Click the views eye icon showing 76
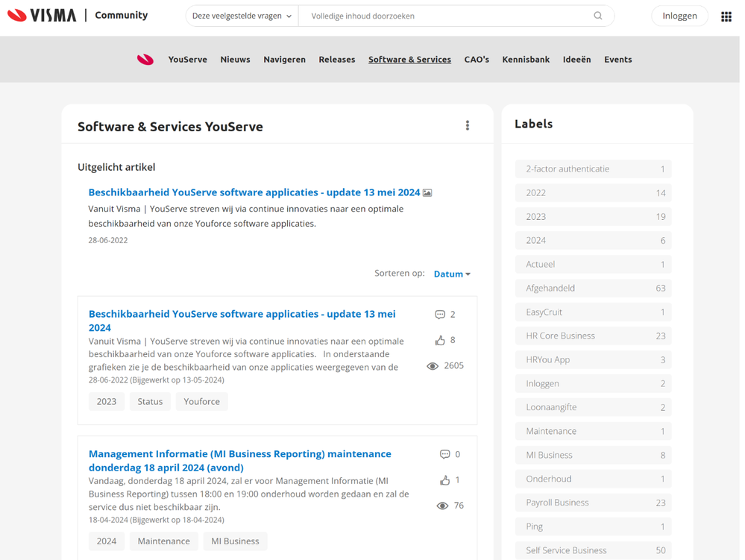 (442, 506)
